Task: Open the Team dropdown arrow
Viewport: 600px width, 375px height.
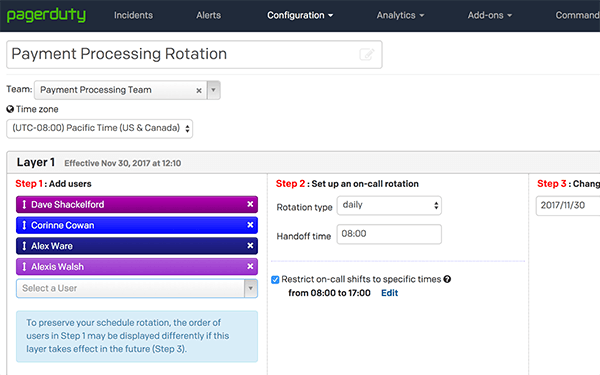Action: coord(214,90)
